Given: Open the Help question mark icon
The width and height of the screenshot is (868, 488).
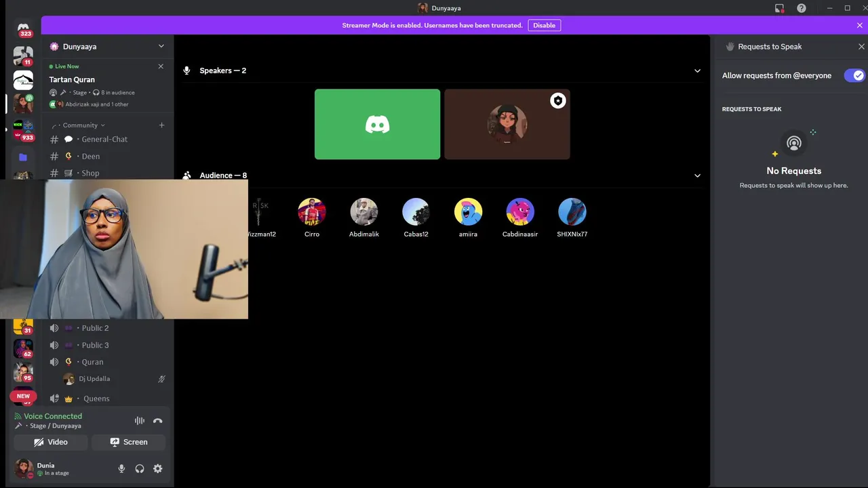Looking at the screenshot, I should pos(802,8).
